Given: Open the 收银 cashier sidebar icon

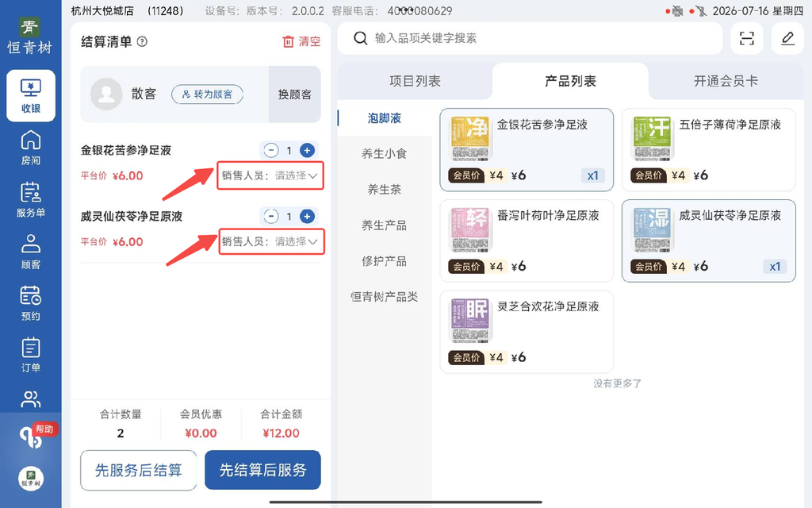Looking at the screenshot, I should 31,96.
